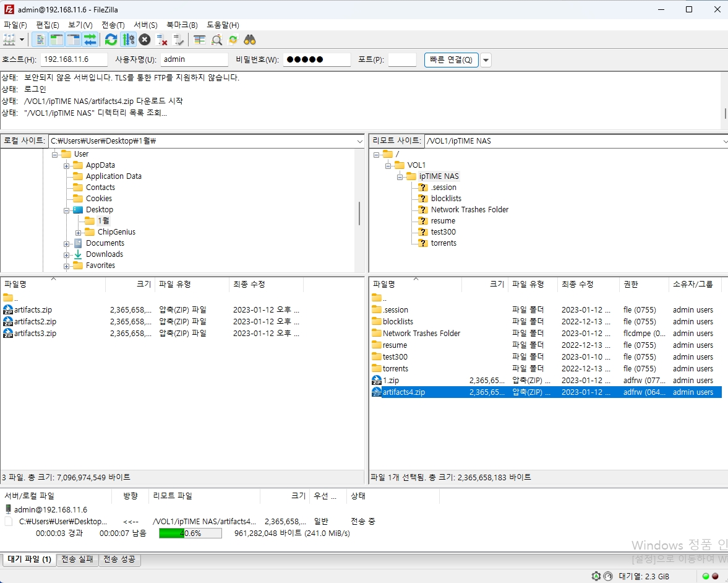Open quick connect history dropdown
This screenshot has width=728, height=583.
tap(486, 60)
